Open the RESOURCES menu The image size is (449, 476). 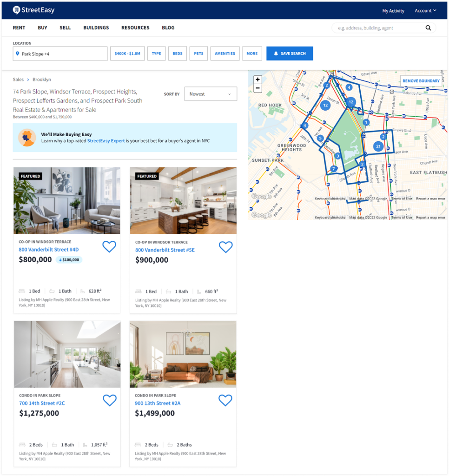[x=135, y=28]
